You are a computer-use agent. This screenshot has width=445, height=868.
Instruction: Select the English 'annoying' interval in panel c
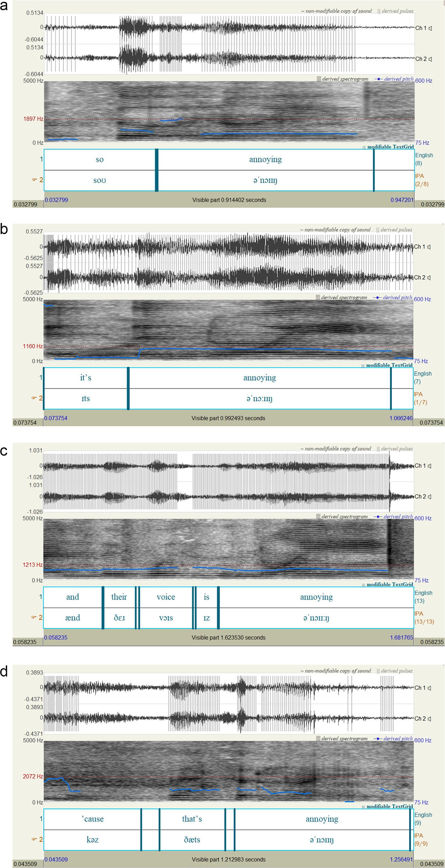pyautogui.click(x=316, y=597)
